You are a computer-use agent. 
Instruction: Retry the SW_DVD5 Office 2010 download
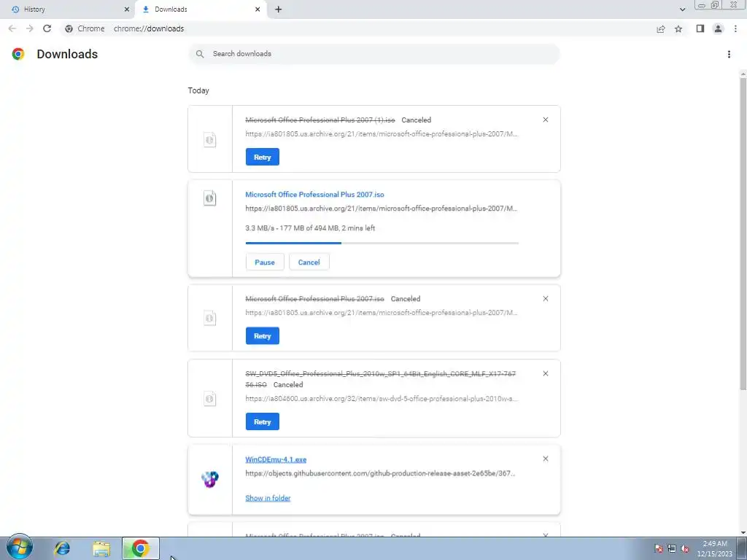263,422
